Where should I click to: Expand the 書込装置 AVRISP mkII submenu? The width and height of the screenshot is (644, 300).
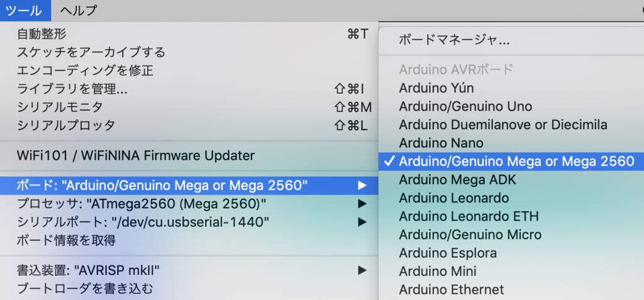coord(362,270)
